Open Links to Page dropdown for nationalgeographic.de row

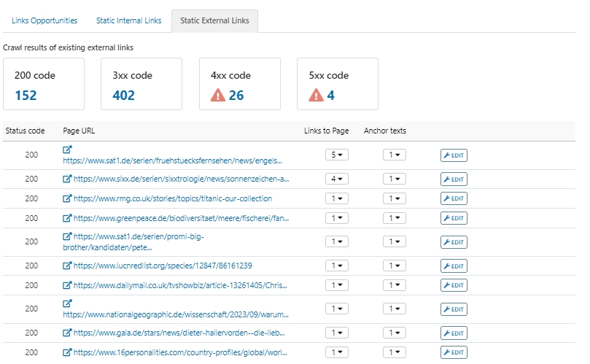point(337,309)
